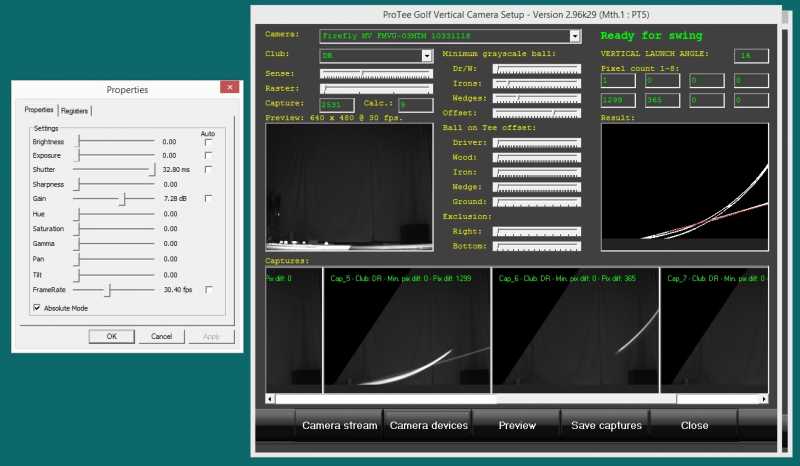The height and width of the screenshot is (466, 800).
Task: Click the pixel count field showing 1299
Action: tap(618, 100)
